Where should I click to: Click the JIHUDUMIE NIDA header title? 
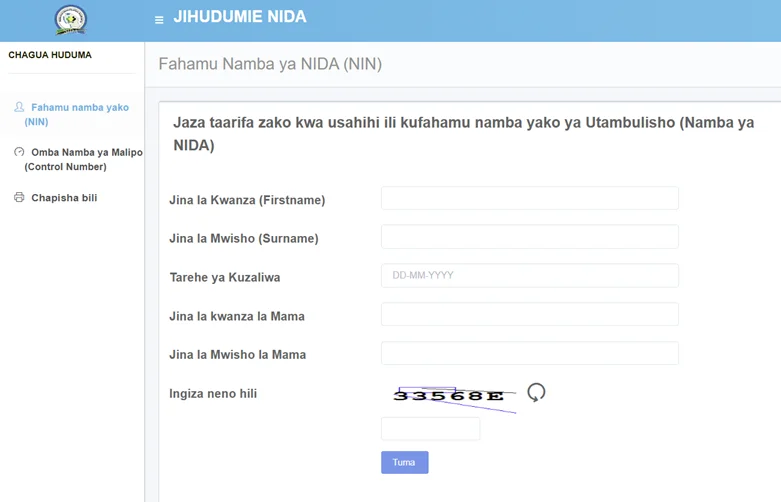click(x=240, y=17)
